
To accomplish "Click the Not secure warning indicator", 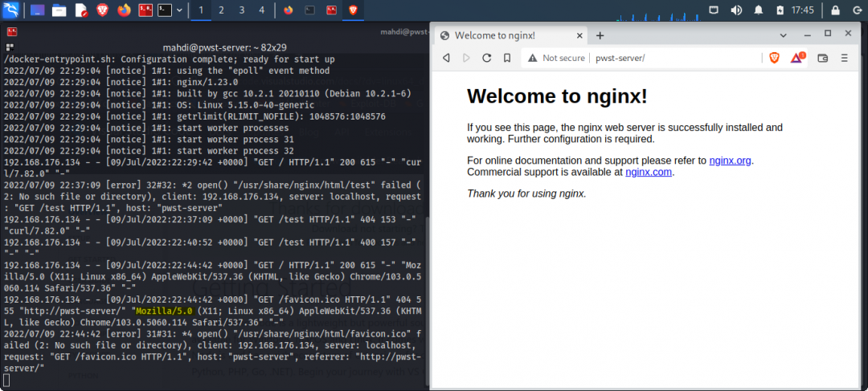I will [556, 58].
